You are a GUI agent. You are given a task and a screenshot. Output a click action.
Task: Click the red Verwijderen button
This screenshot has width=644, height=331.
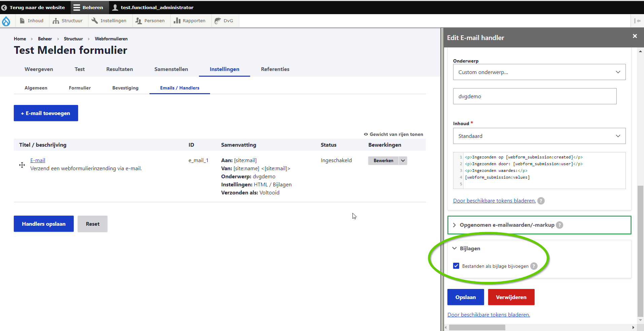coord(511,297)
